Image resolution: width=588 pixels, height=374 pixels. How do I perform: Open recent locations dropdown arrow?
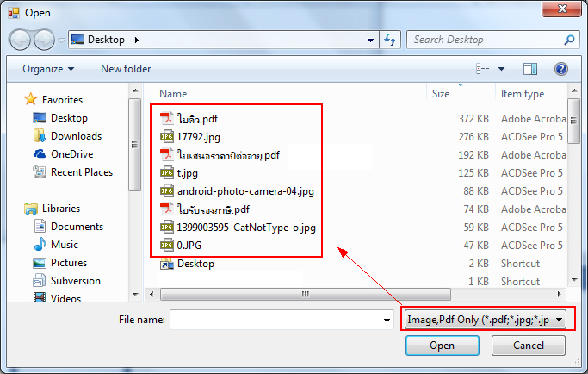point(61,40)
